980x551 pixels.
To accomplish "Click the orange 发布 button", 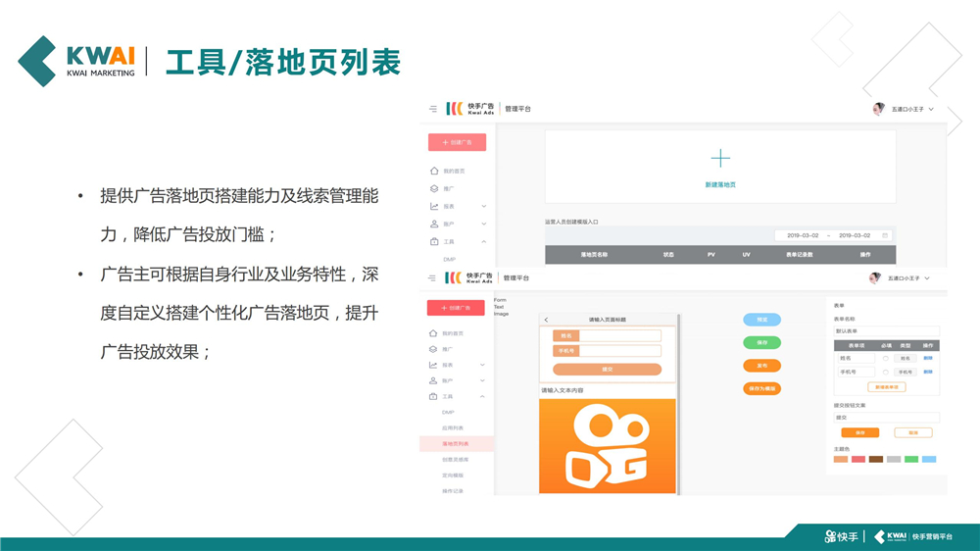I will coord(761,366).
